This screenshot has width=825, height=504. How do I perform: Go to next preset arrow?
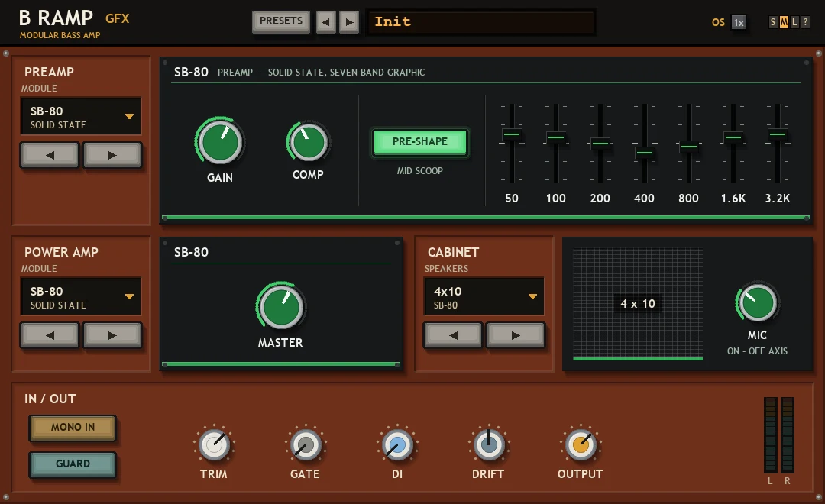tap(349, 22)
